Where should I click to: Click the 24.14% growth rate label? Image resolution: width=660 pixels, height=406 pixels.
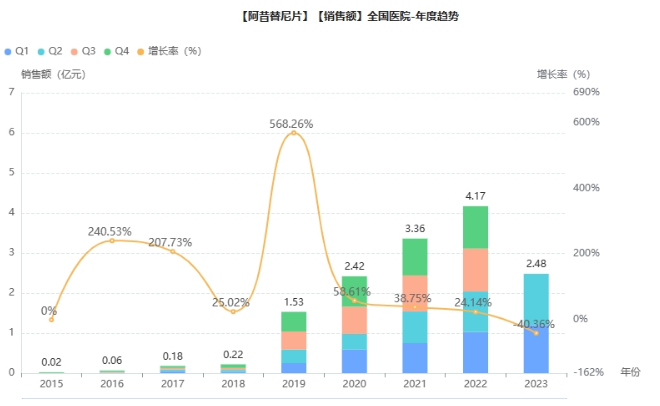click(x=473, y=303)
